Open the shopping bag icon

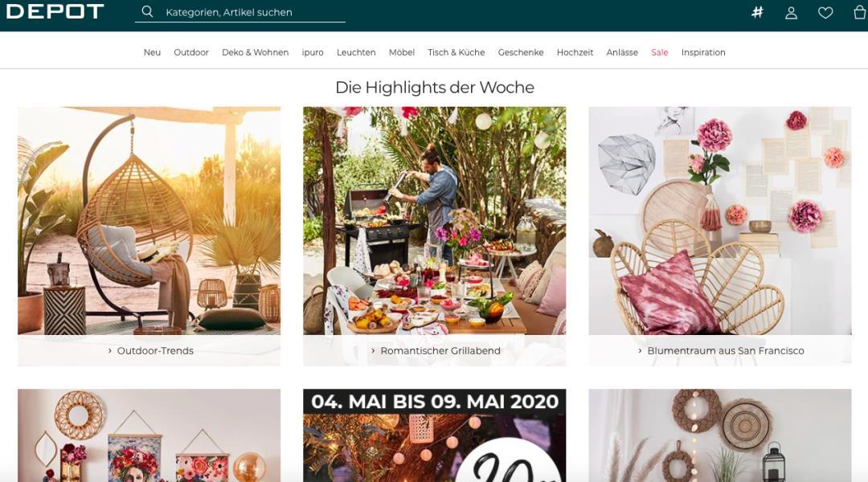click(860, 12)
